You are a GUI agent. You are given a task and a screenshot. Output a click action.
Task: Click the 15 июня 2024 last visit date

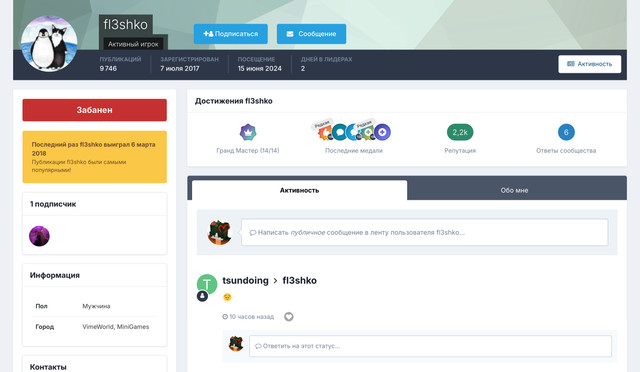pyautogui.click(x=260, y=69)
